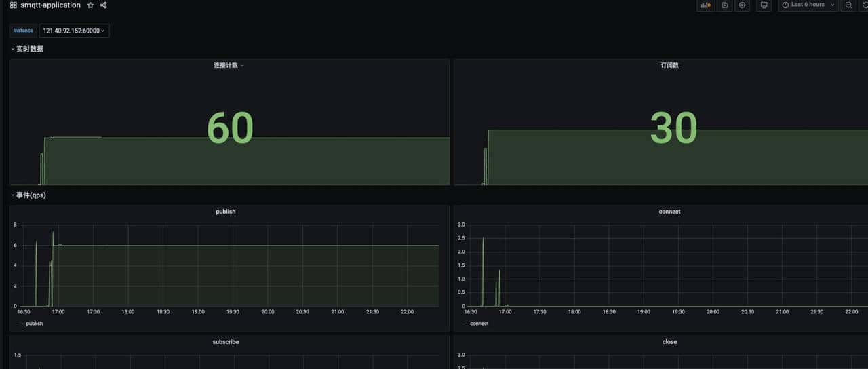Click the 订阅数 panel title
Image resolution: width=868 pixels, height=369 pixels.
[x=669, y=66]
